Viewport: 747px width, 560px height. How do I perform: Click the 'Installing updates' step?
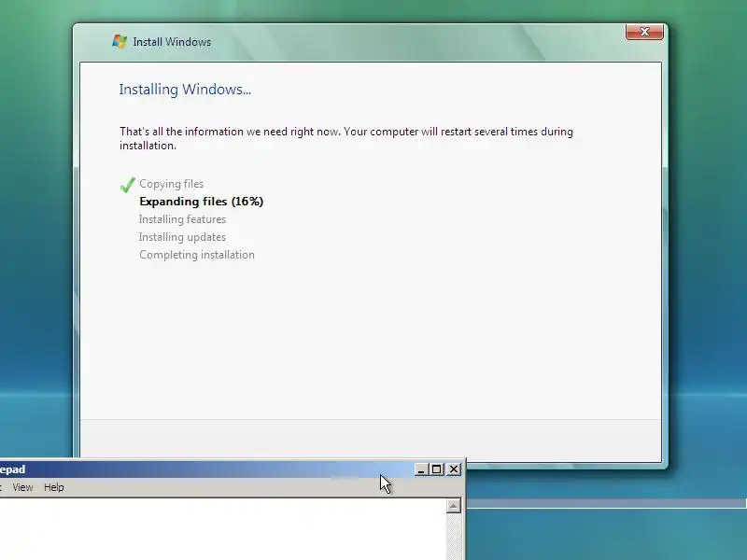[x=182, y=237]
